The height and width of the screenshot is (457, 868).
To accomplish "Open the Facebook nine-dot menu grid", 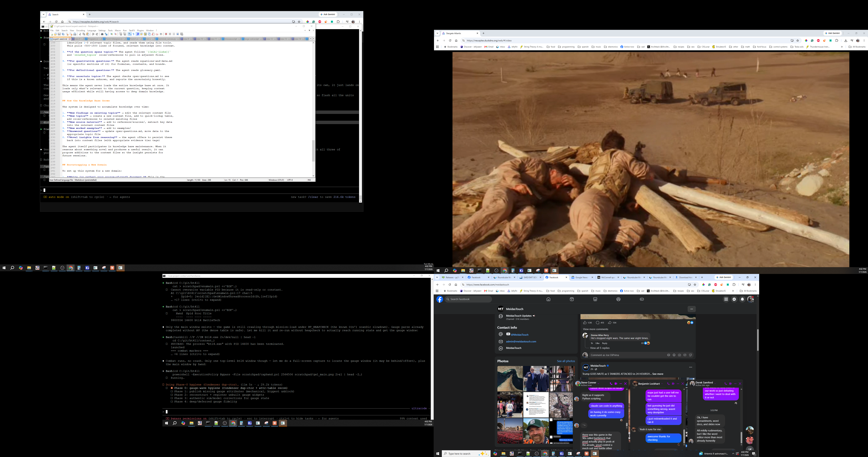I will click(726, 299).
